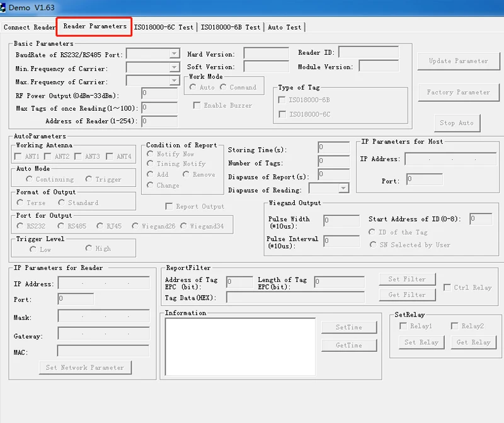Click the Reader ID field

pyautogui.click(x=369, y=52)
